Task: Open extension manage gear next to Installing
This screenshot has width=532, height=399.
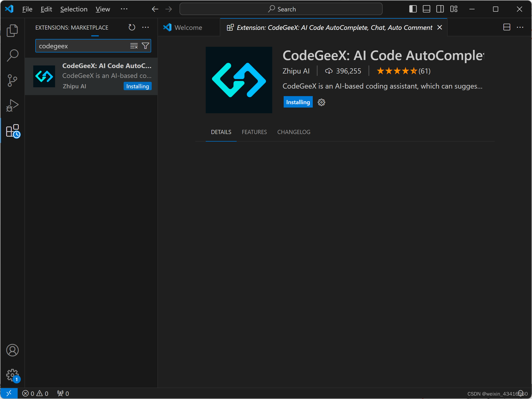Action: pyautogui.click(x=321, y=102)
